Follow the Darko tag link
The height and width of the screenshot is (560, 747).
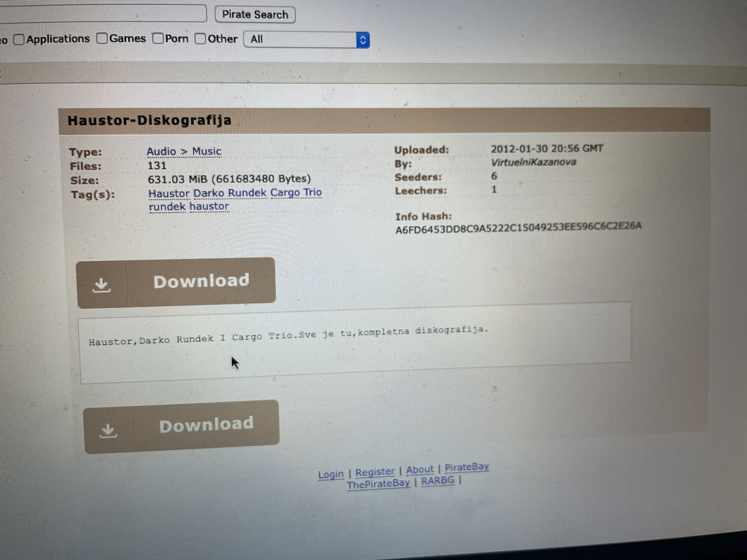[209, 193]
